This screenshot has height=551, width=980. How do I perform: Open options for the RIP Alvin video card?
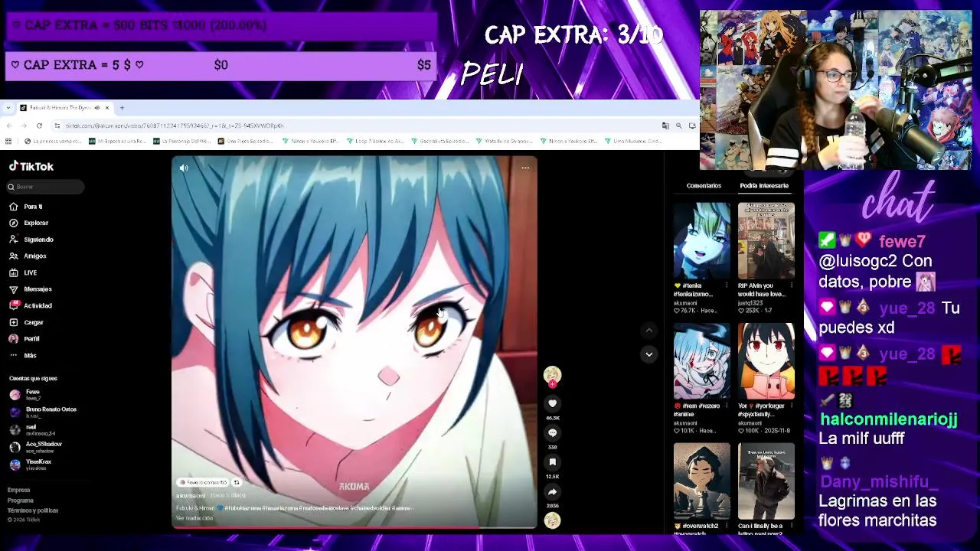[791, 286]
